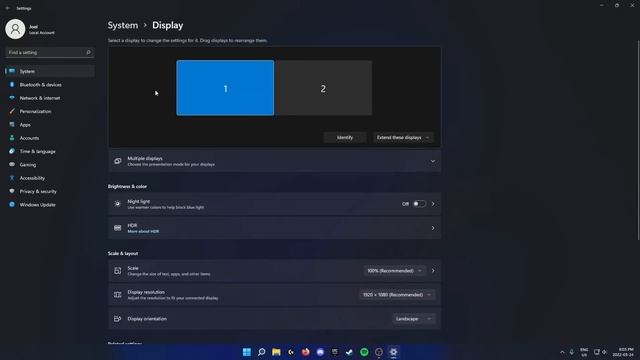This screenshot has width=640, height=360.
Task: Click the Display resolution icon
Action: click(118, 295)
